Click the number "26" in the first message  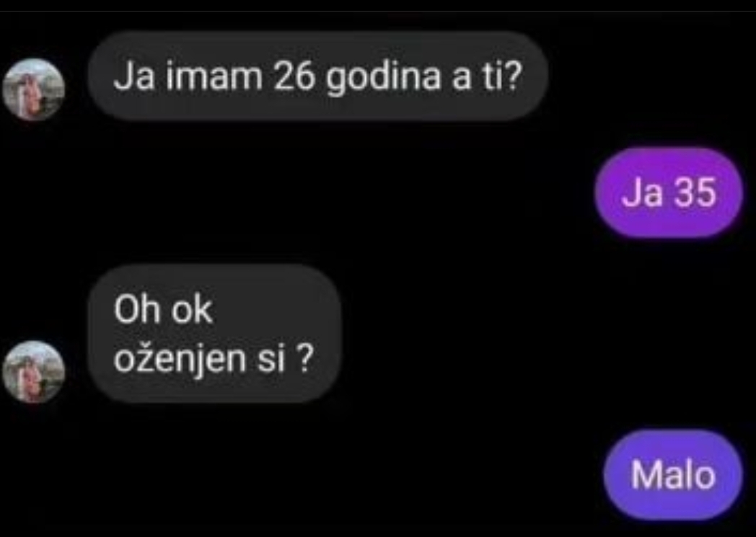point(294,76)
